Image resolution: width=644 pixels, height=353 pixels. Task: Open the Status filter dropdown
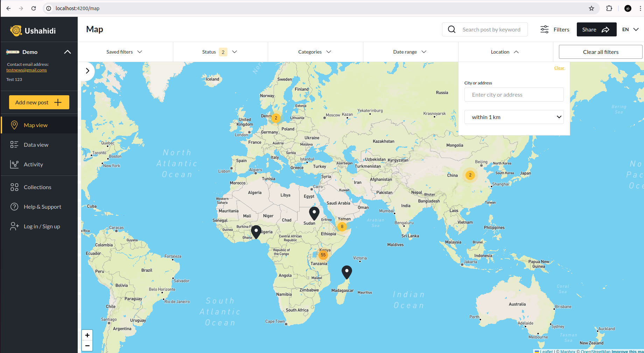coord(220,52)
